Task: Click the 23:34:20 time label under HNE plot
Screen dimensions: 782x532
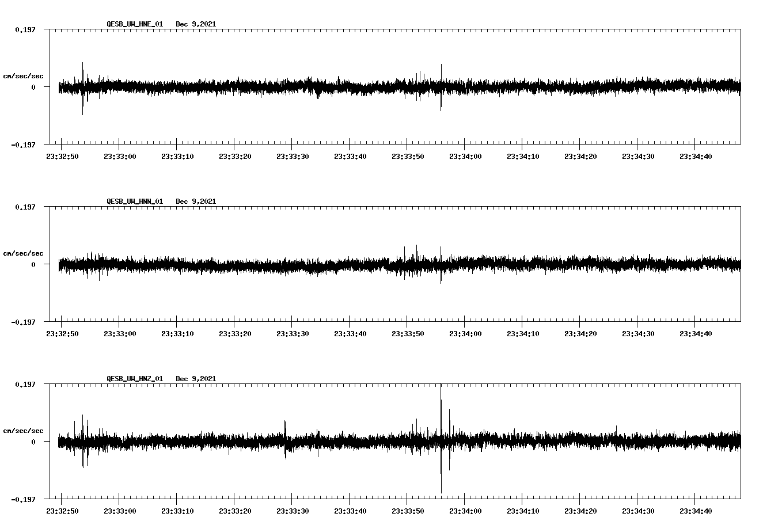Action: (580, 157)
